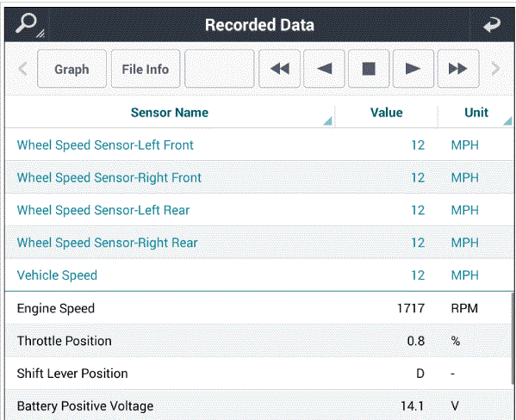
Task: Click the V unit of Battery Voltage
Action: [455, 406]
